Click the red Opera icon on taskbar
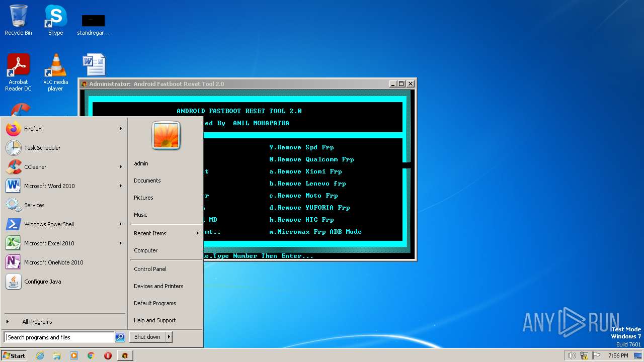 pyautogui.click(x=108, y=355)
